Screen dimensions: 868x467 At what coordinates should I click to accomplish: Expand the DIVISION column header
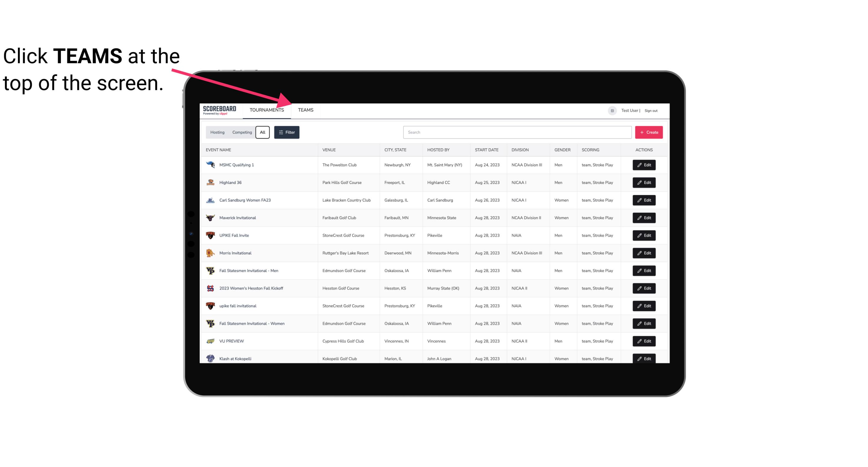(x=520, y=149)
